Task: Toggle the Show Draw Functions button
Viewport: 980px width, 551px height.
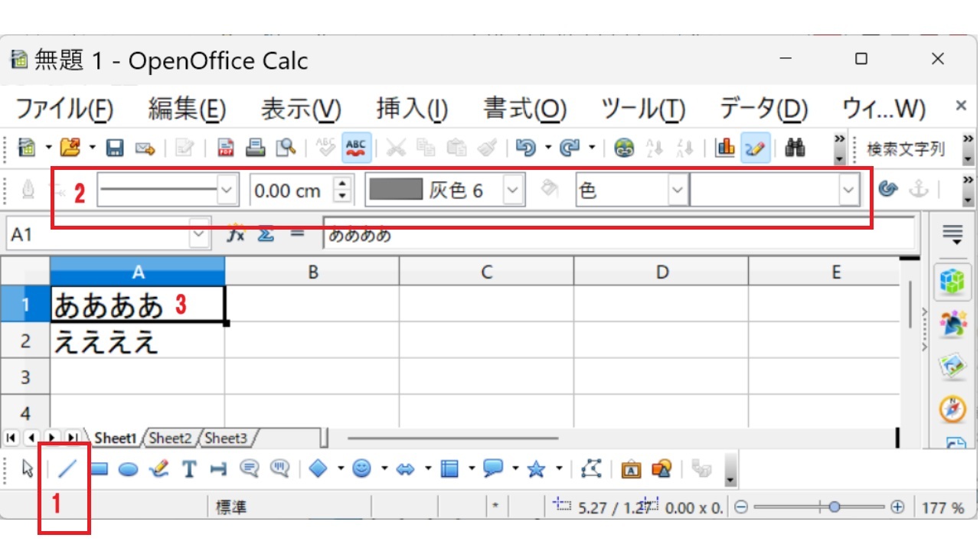Action: [755, 148]
